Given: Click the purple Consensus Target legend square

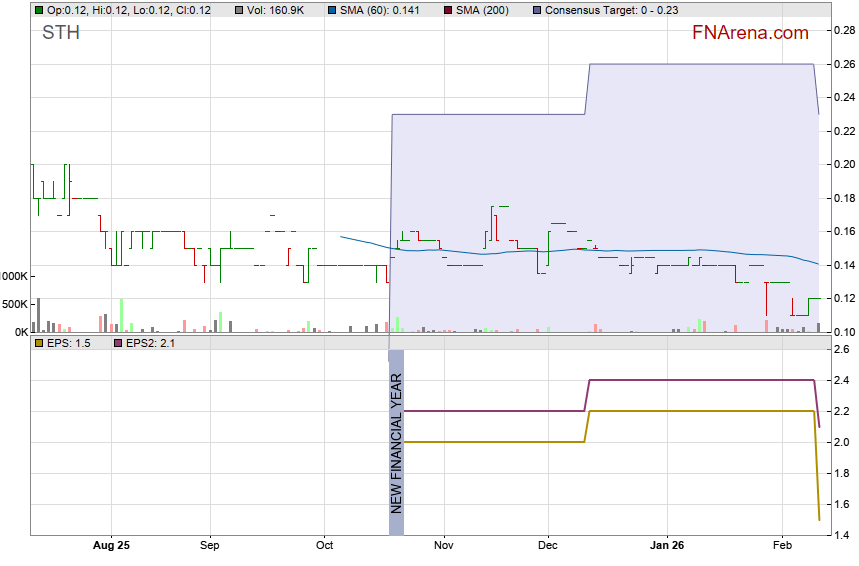Looking at the screenshot, I should pos(537,10).
